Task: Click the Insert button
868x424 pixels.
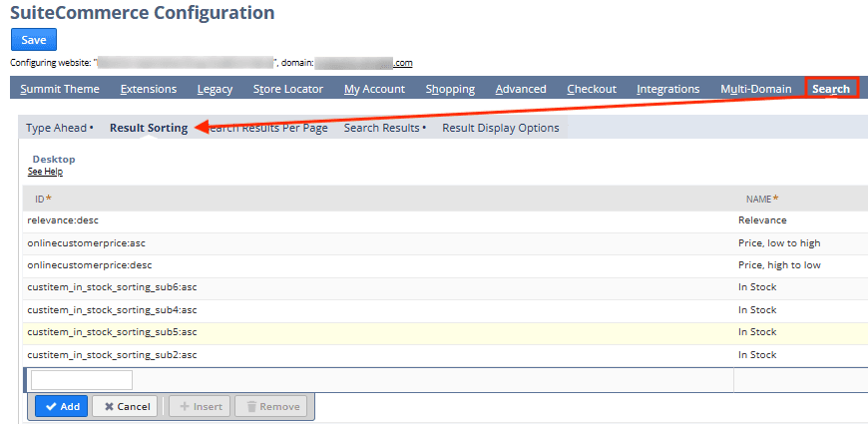Action: coord(200,406)
